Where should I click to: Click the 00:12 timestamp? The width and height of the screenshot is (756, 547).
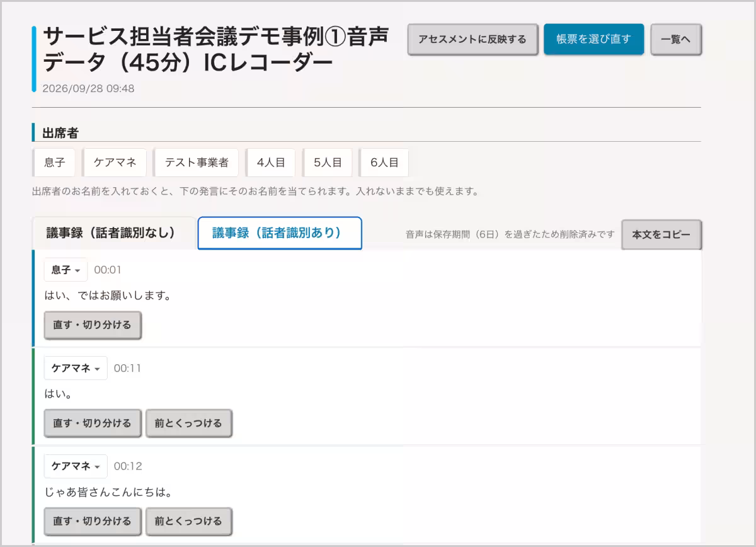tap(128, 466)
